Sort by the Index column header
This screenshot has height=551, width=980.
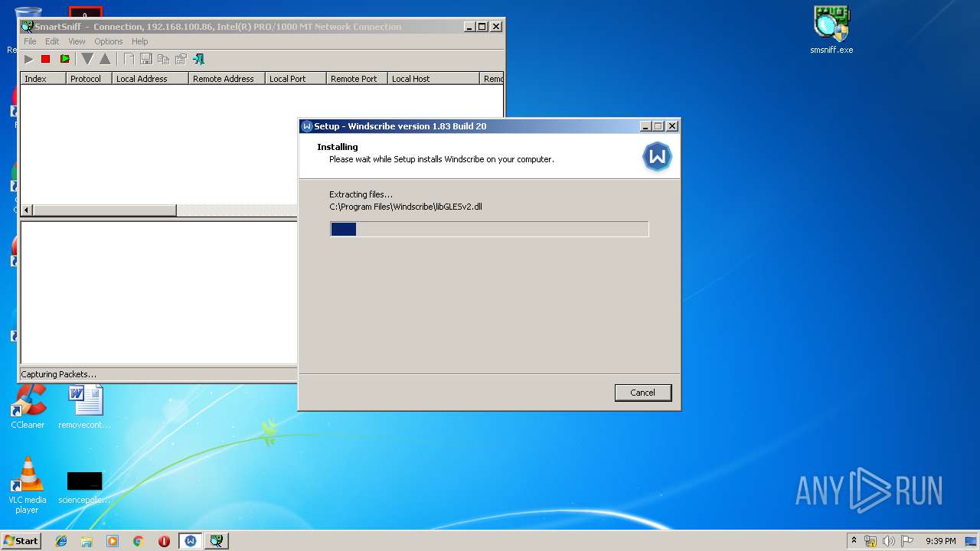click(x=43, y=79)
